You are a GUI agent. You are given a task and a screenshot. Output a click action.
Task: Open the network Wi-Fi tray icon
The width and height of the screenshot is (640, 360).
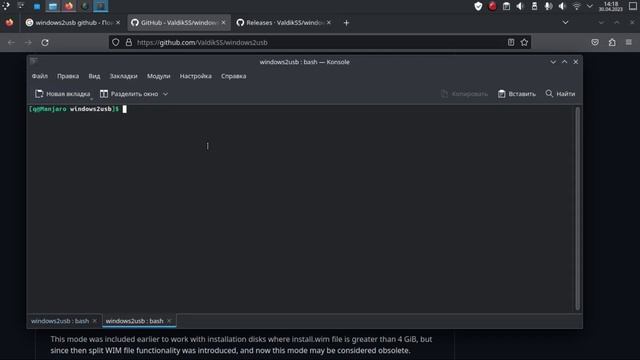[576, 6]
